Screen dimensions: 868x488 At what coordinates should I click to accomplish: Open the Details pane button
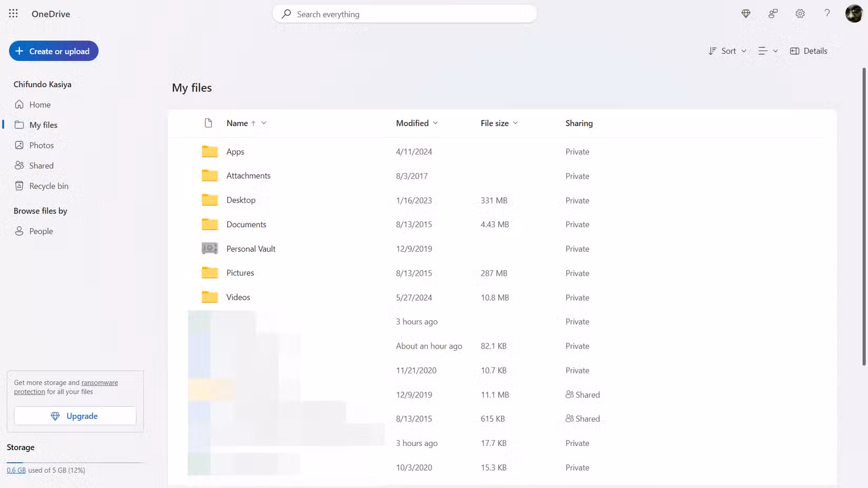(809, 51)
